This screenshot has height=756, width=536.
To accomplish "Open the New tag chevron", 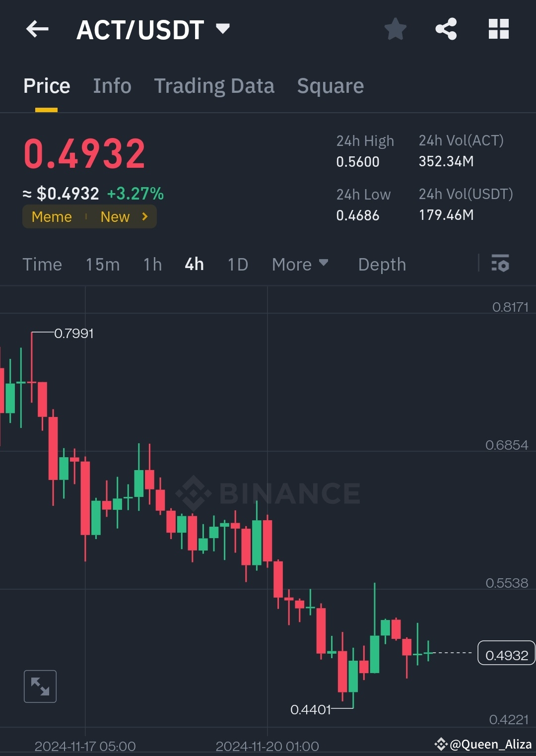I will [x=144, y=216].
